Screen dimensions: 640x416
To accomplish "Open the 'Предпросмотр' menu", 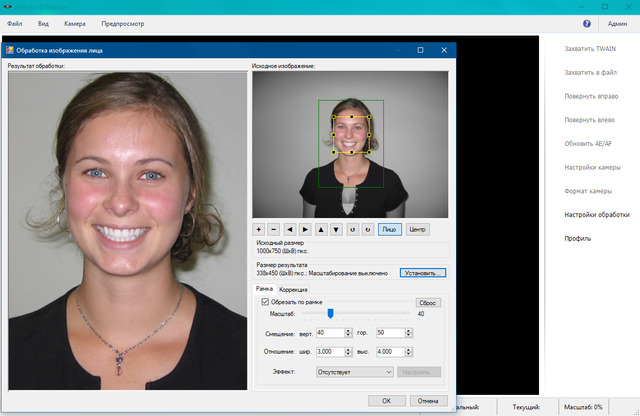I will pyautogui.click(x=123, y=24).
